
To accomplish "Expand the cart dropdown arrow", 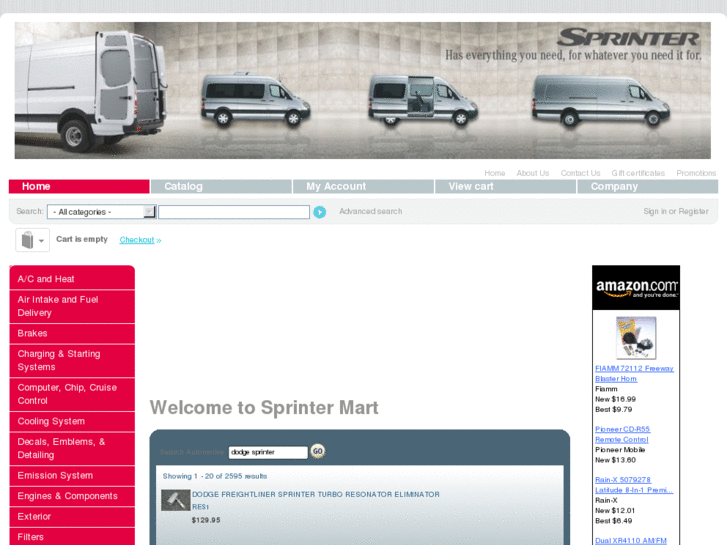I will click(41, 241).
